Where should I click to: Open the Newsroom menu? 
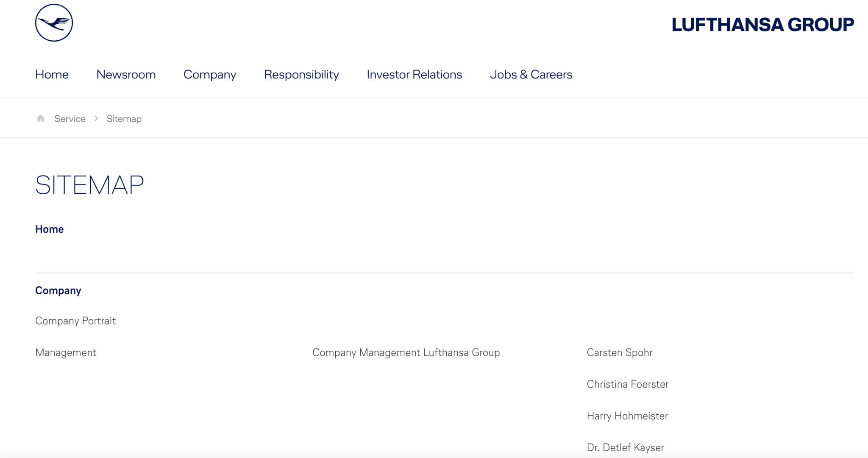coord(126,75)
